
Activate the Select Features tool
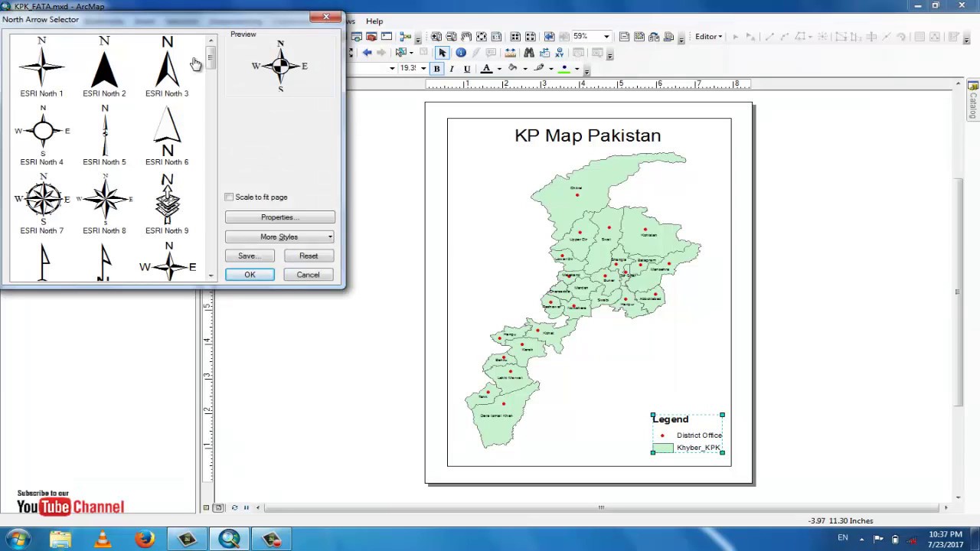[x=400, y=53]
